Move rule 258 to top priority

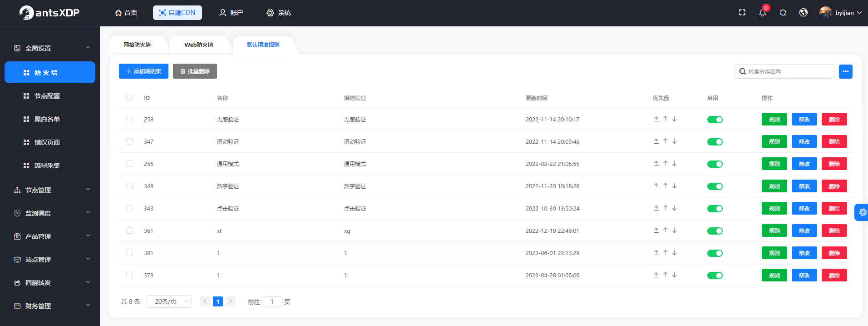656,119
